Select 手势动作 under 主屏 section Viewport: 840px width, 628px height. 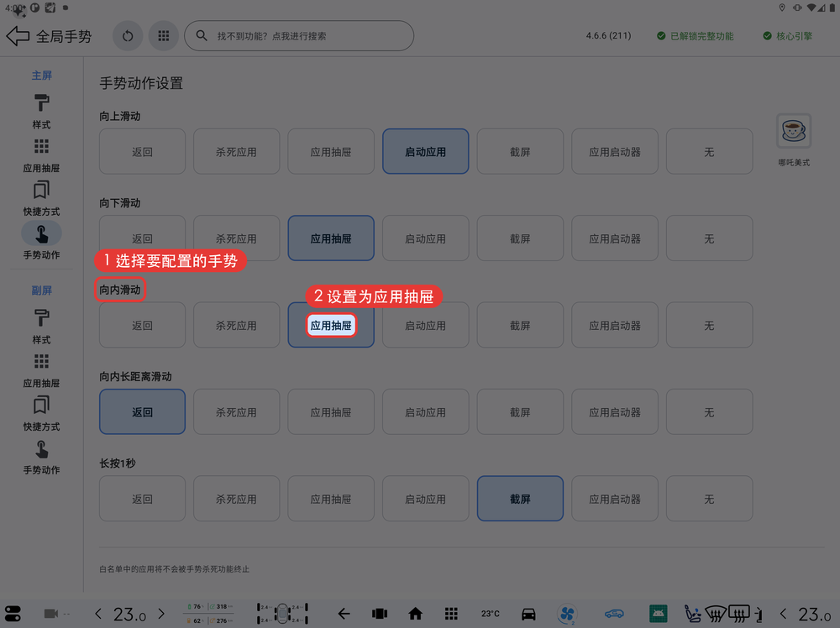coord(41,242)
